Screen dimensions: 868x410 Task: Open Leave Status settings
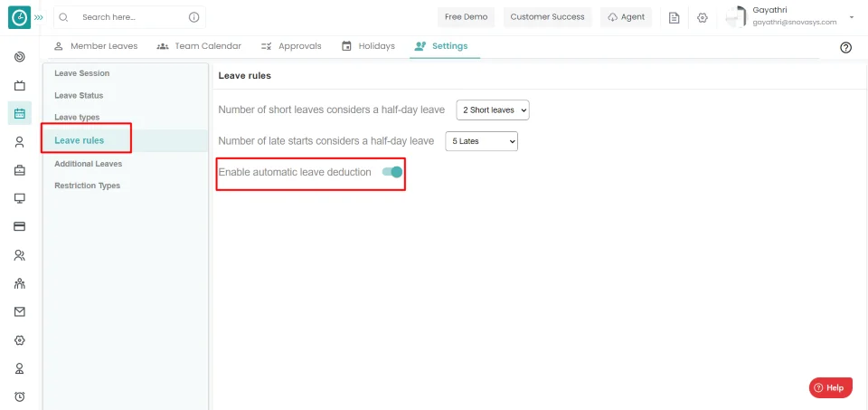pos(79,95)
